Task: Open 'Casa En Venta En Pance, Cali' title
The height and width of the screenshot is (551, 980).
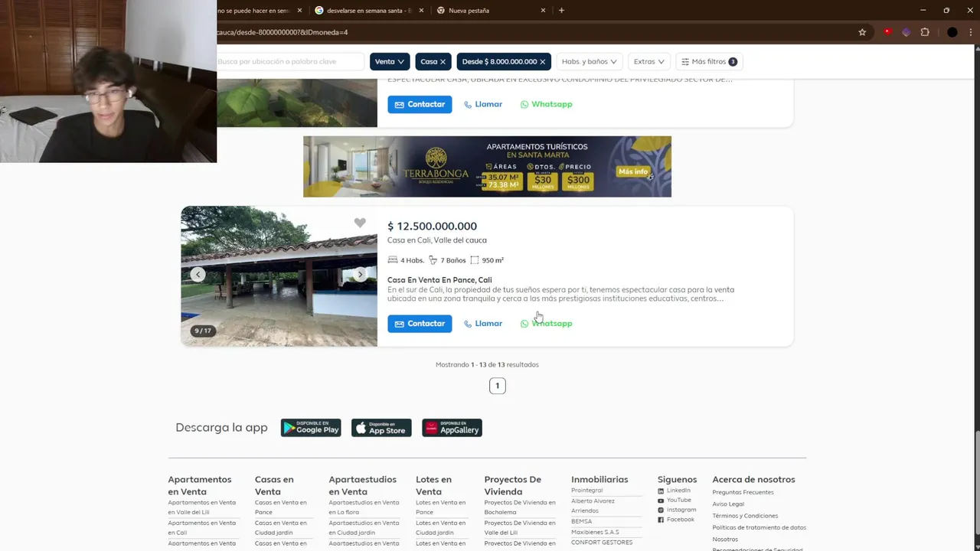Action: (x=439, y=280)
